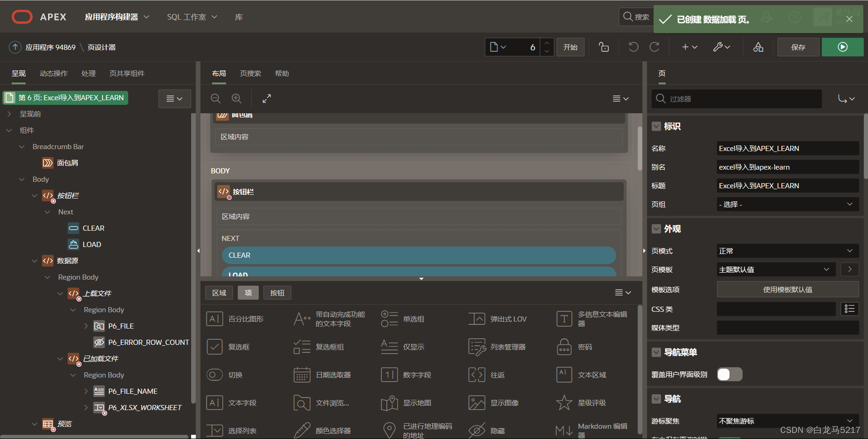Open the create plus menu
868x439 pixels.
pyautogui.click(x=689, y=47)
